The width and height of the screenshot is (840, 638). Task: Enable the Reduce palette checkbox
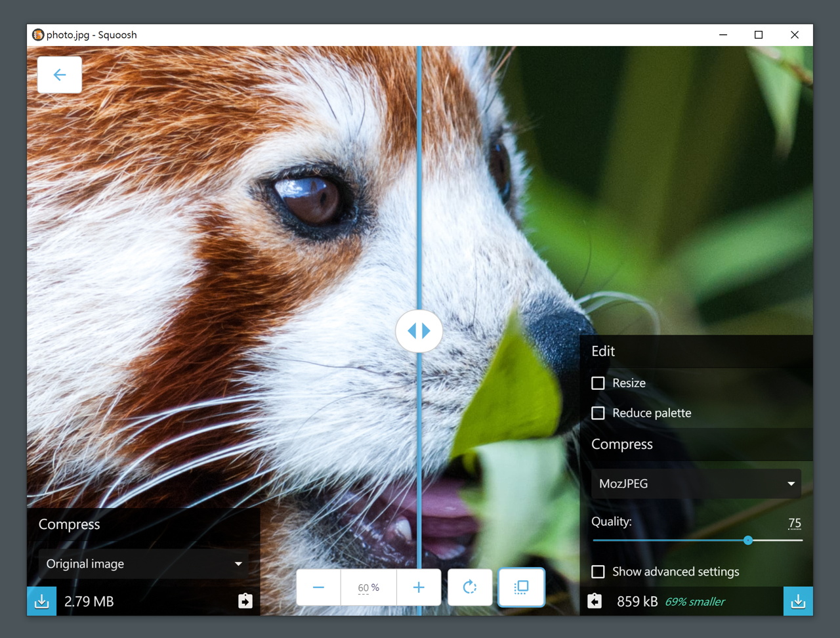pyautogui.click(x=598, y=413)
